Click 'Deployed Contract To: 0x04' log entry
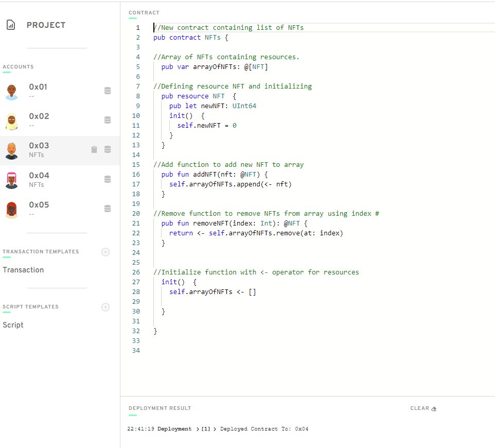 pyautogui.click(x=264, y=429)
